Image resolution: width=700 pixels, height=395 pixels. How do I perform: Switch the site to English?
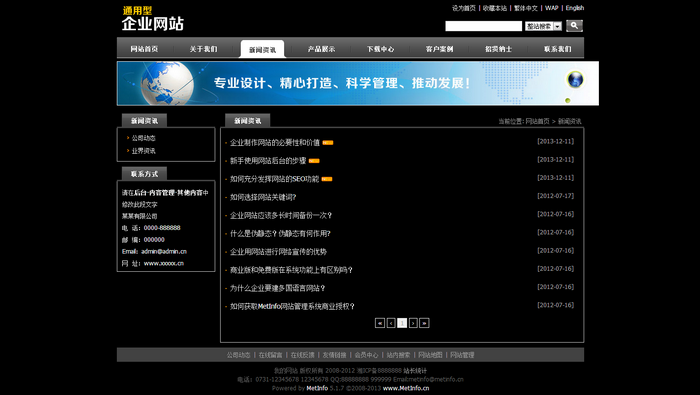575,8
